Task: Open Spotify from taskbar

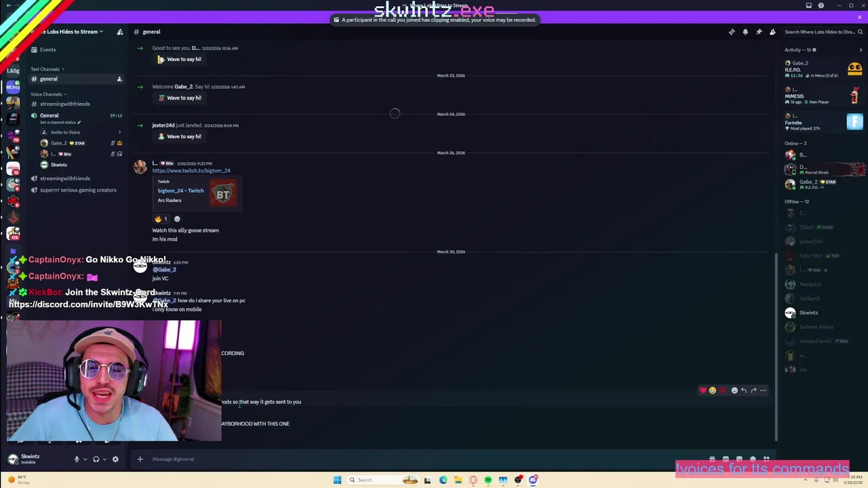Action: point(488,480)
